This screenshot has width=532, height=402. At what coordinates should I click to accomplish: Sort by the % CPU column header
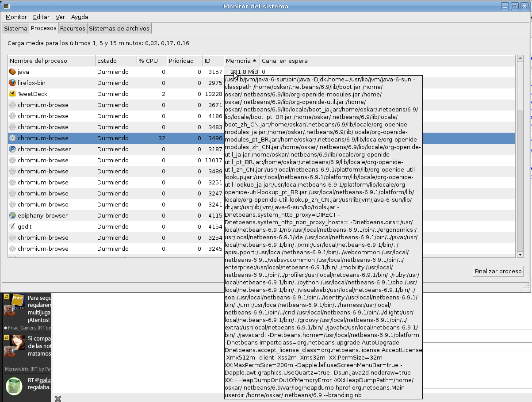tap(151, 61)
